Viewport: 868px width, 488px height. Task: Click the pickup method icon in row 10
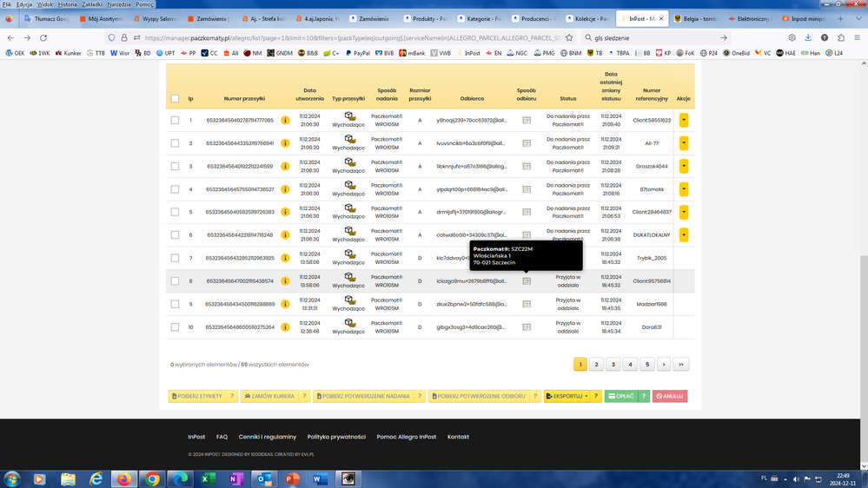[x=527, y=327]
